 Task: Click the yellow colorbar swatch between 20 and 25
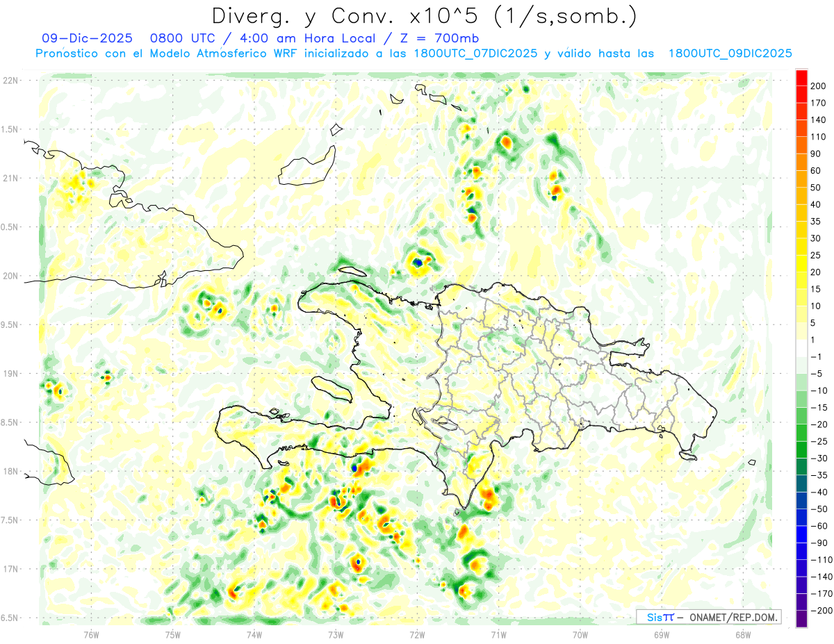tap(802, 263)
